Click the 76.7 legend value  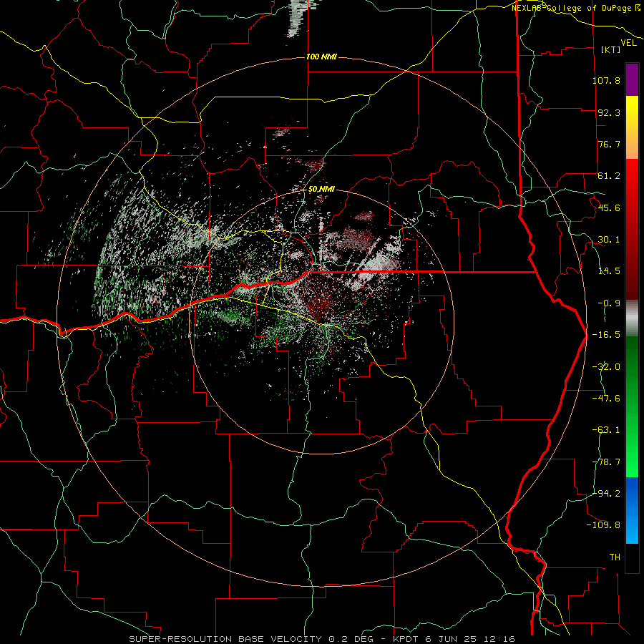pyautogui.click(x=609, y=144)
